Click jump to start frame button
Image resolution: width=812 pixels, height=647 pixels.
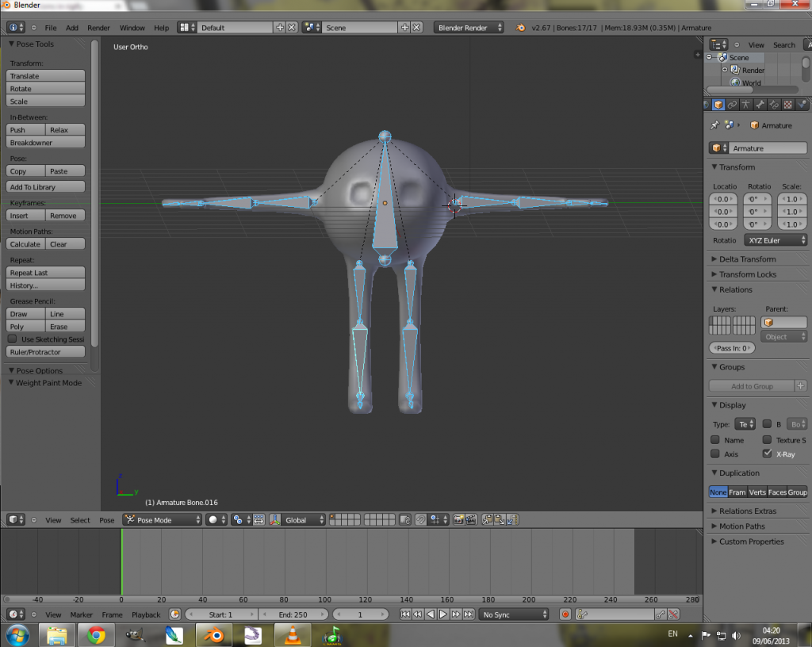pos(405,614)
